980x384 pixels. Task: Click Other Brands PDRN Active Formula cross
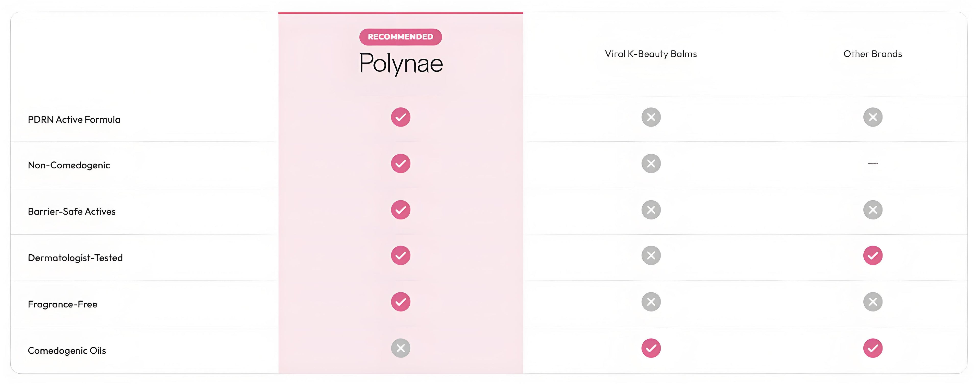(x=873, y=117)
